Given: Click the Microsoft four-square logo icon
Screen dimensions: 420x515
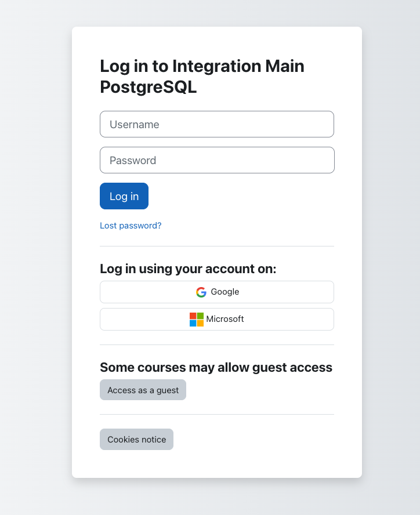Looking at the screenshot, I should pyautogui.click(x=197, y=320).
